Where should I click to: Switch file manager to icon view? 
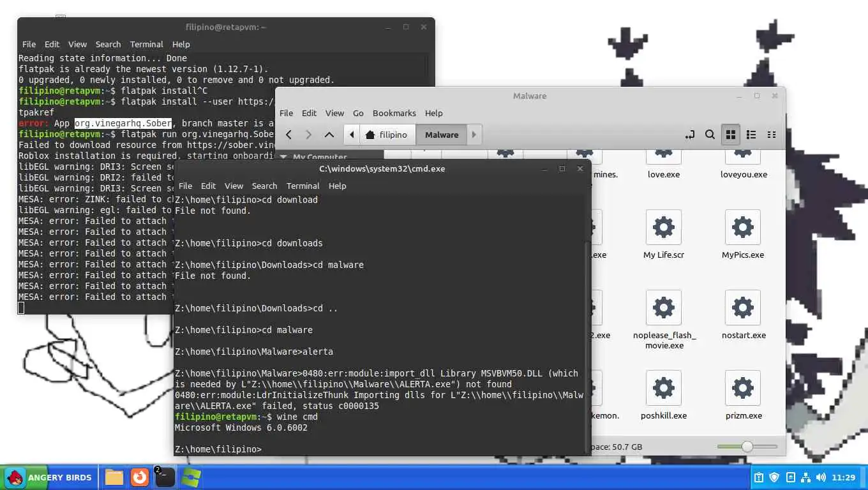(731, 135)
